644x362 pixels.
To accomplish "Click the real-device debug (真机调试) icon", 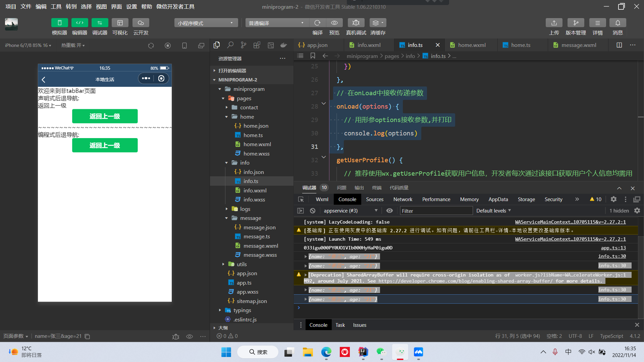I will pos(356,23).
